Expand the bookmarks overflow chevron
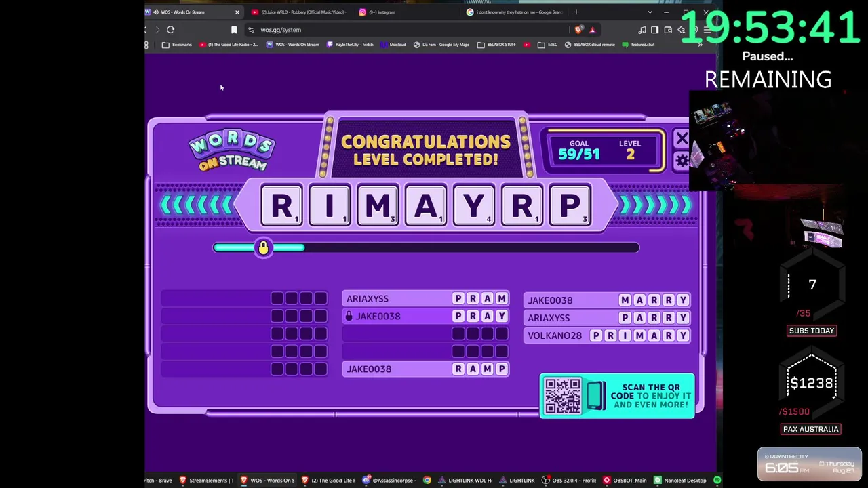 [x=701, y=45]
